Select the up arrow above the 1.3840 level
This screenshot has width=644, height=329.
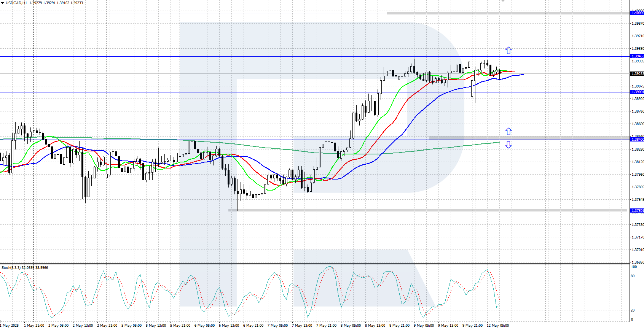coord(509,131)
